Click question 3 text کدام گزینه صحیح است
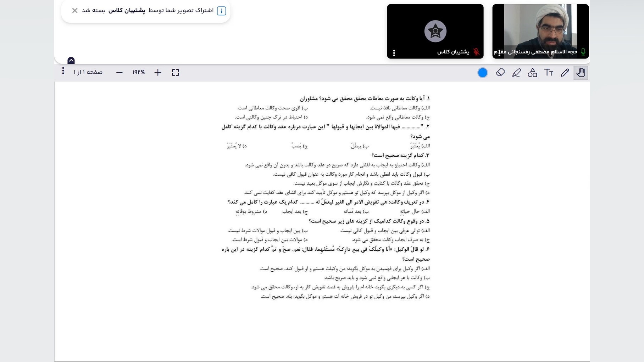 tap(400, 155)
